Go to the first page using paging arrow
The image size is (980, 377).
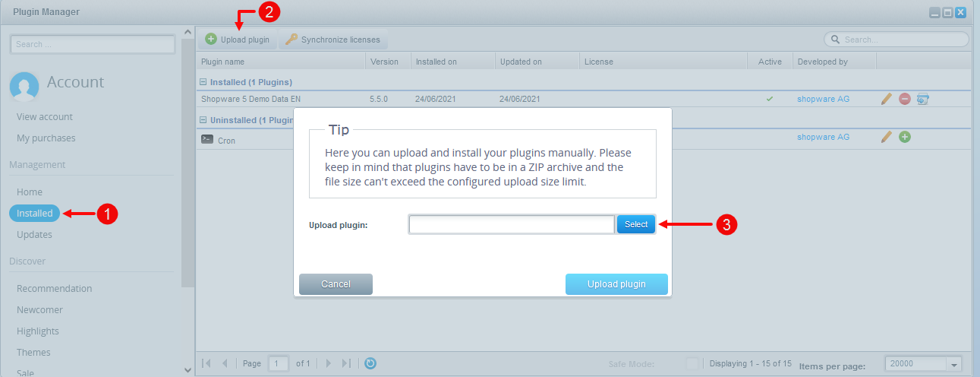click(207, 363)
